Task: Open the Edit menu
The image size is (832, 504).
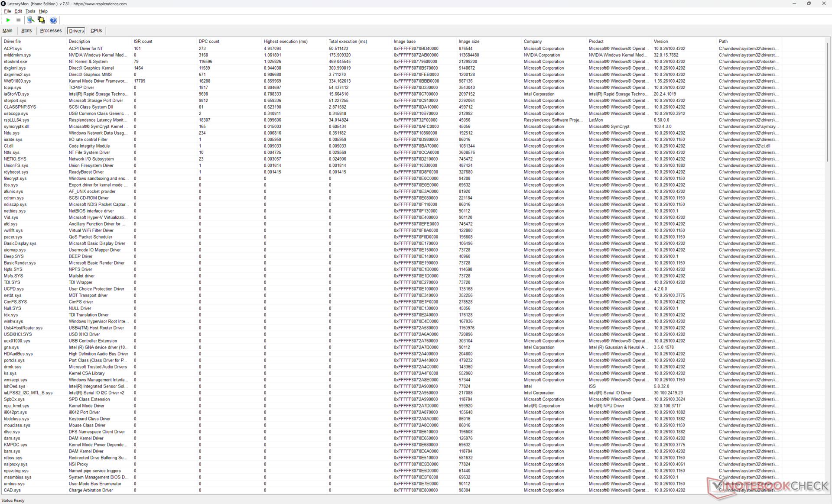Action: pyautogui.click(x=18, y=11)
